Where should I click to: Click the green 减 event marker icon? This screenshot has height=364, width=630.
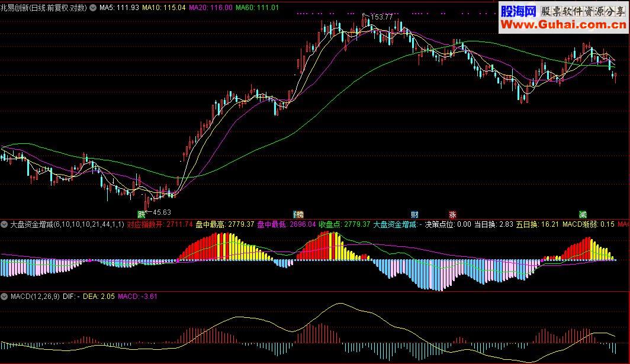(583, 214)
